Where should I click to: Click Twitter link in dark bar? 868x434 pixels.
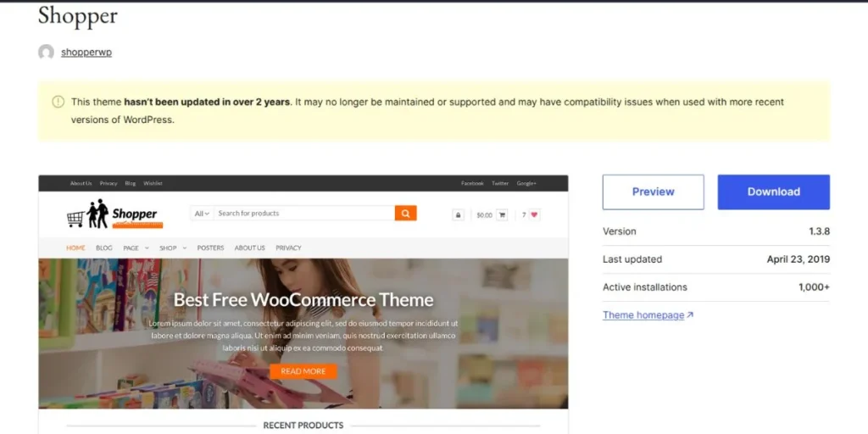(500, 183)
